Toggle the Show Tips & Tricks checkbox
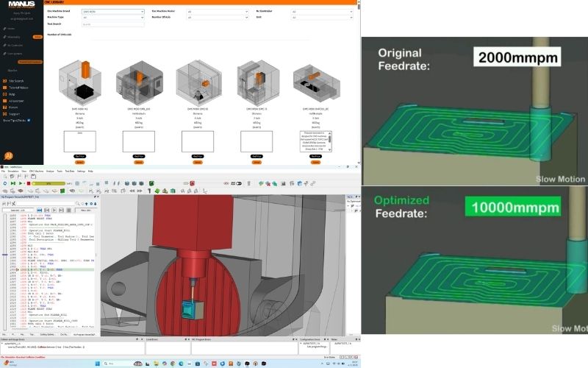The width and height of the screenshot is (588, 368). 29,121
